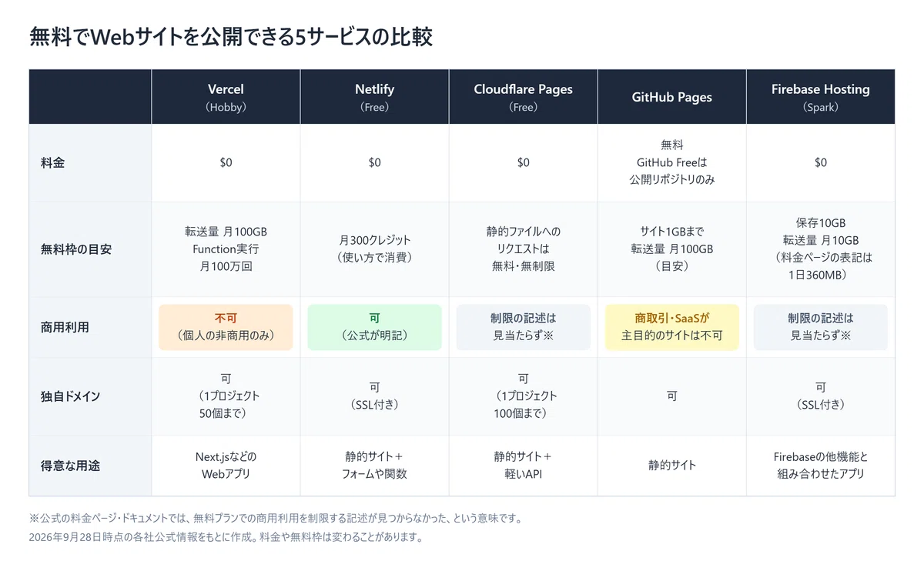Select the Vercel (Hobby) column header

(226, 97)
